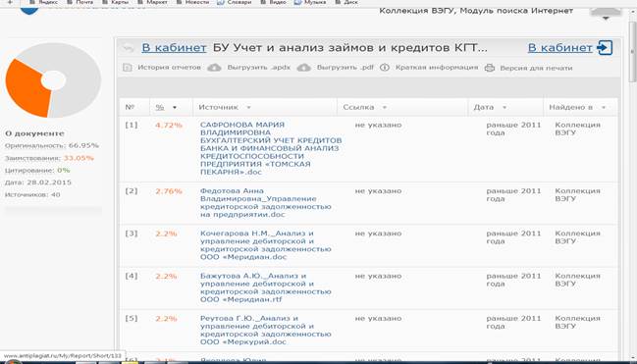This screenshot has height=364, width=637.
Task: Click Источников: 40 text
Action: click(x=32, y=195)
